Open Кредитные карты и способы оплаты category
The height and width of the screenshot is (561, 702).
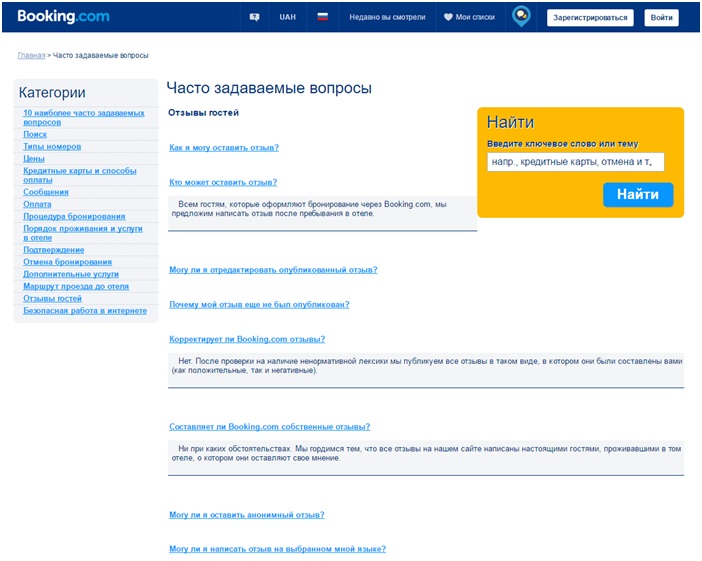80,175
